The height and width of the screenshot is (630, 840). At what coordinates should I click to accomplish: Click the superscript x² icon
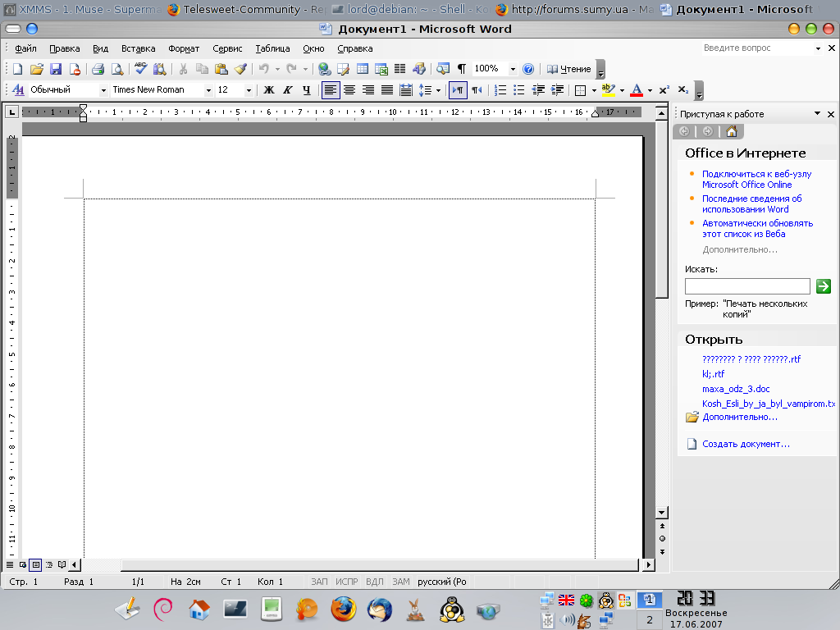click(664, 90)
